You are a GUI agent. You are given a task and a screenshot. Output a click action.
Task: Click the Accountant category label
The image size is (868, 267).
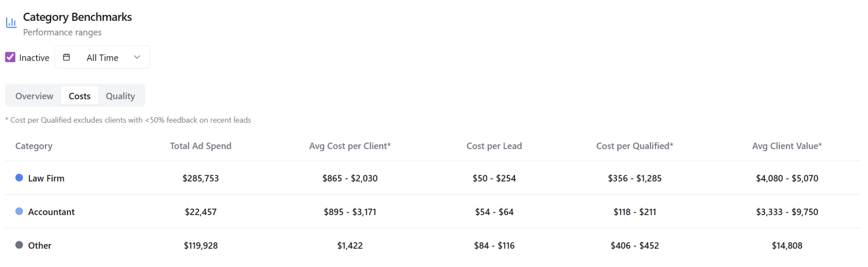point(51,211)
